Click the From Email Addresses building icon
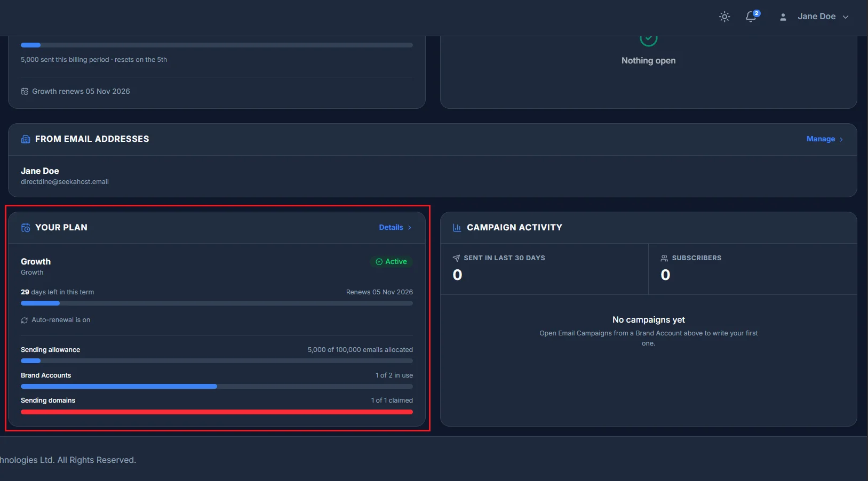 pos(26,139)
